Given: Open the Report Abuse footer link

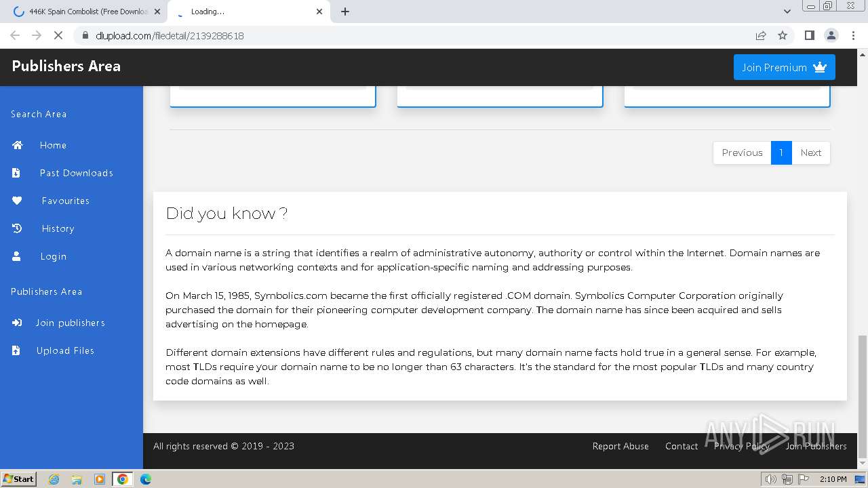Looking at the screenshot, I should point(620,446).
